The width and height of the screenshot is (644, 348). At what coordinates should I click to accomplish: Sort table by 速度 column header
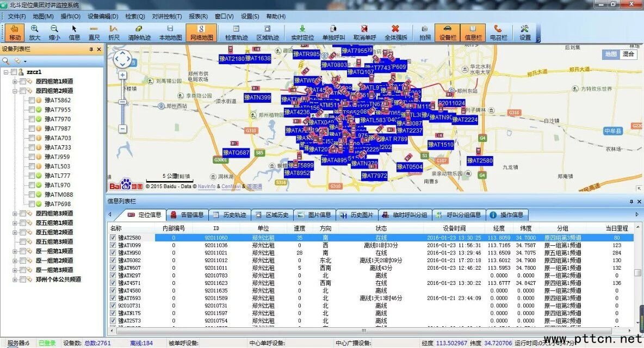click(300, 228)
